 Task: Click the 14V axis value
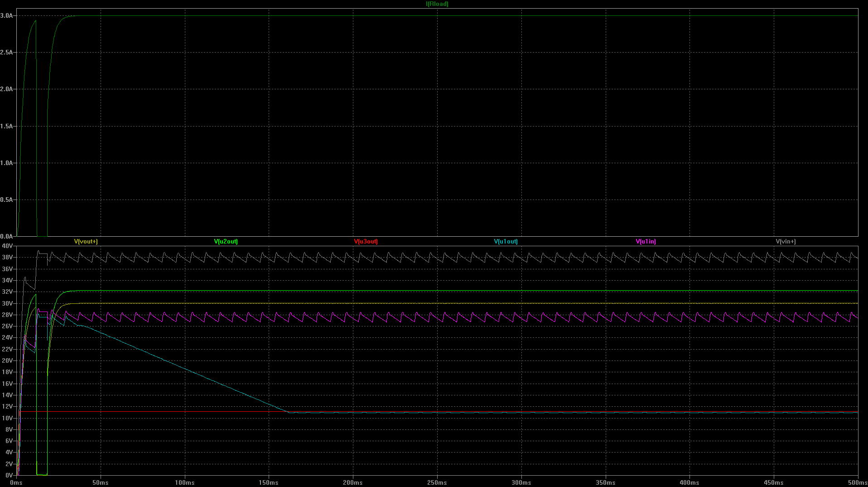[7, 395]
